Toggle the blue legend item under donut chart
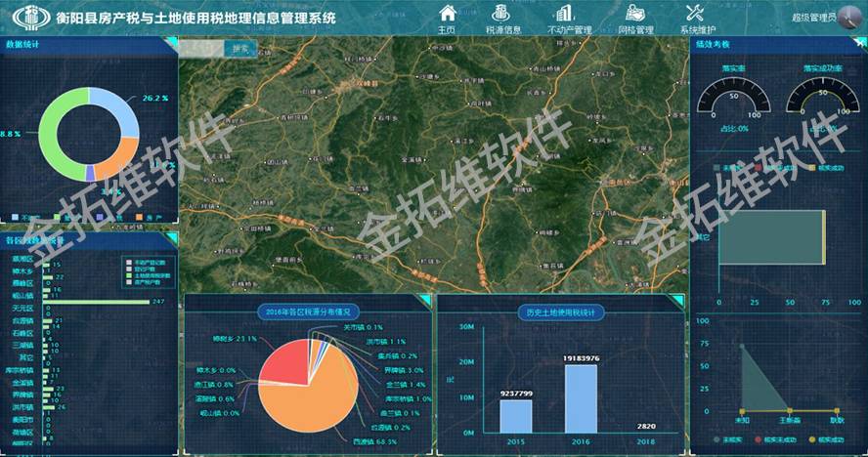This screenshot has height=457, width=868. [15, 217]
